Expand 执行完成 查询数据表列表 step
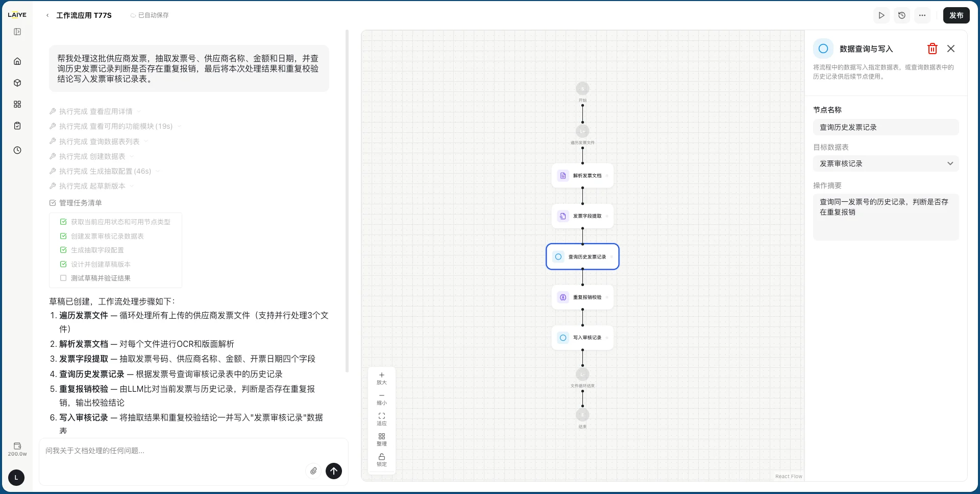The image size is (980, 494). (99, 142)
